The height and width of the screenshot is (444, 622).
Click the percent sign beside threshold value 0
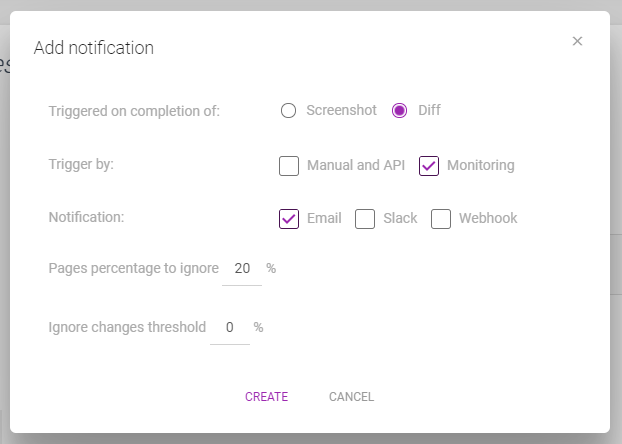point(259,327)
